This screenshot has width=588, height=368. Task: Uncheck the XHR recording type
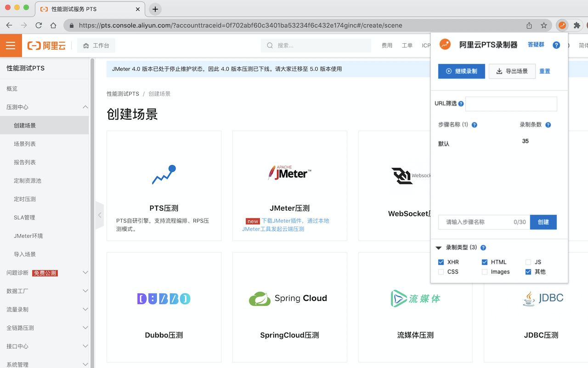click(x=441, y=262)
